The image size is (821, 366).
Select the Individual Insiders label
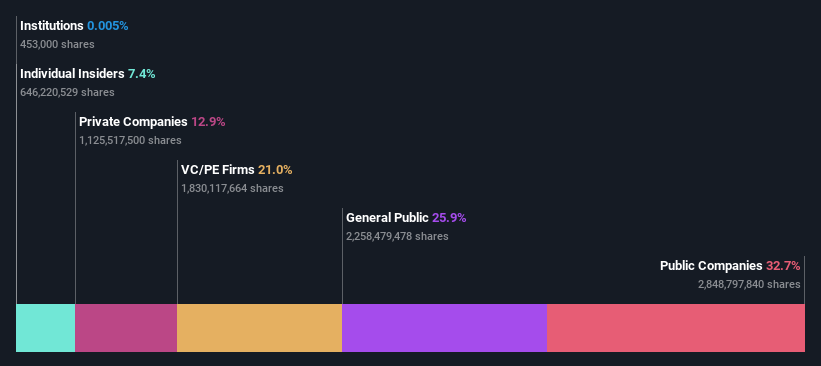(72, 74)
